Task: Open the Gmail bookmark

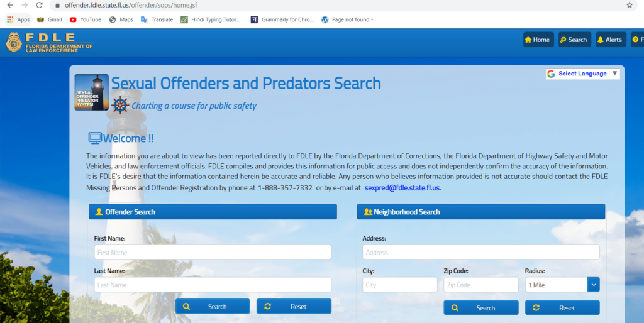Action: (49, 19)
